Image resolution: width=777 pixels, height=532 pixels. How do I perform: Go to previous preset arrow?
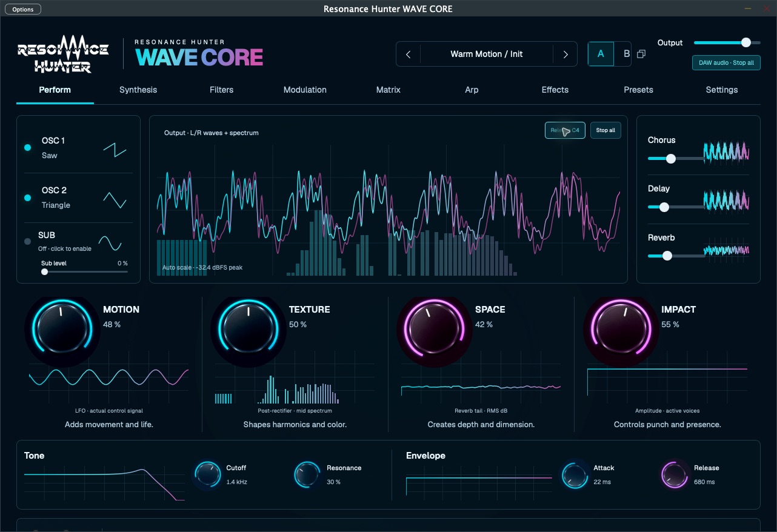[x=408, y=54]
